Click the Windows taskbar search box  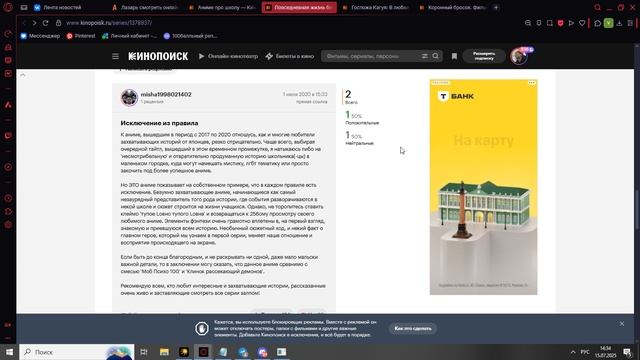point(77,352)
